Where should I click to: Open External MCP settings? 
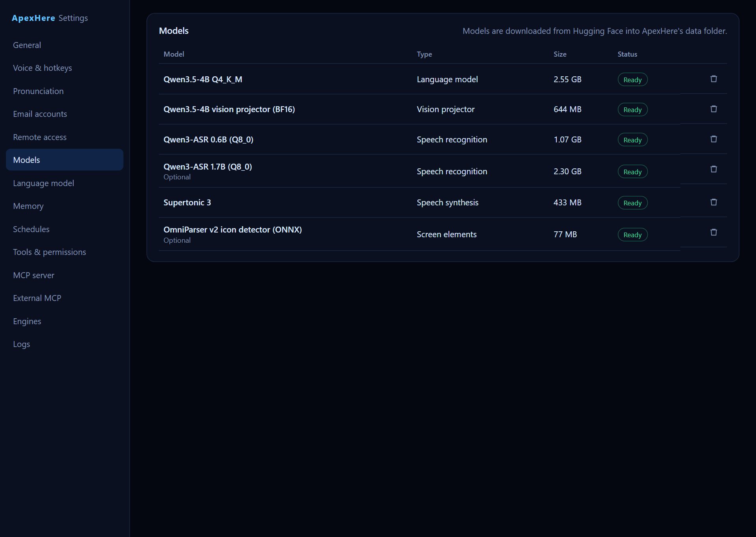click(x=65, y=298)
